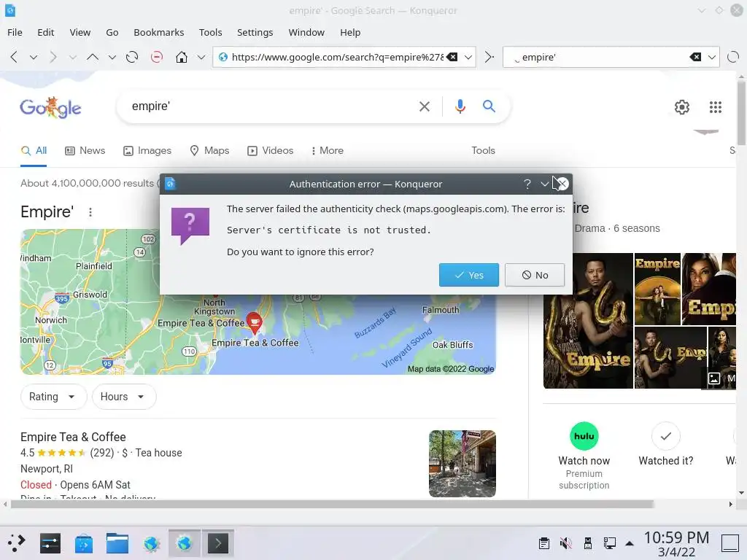Open the File menu

15,32
